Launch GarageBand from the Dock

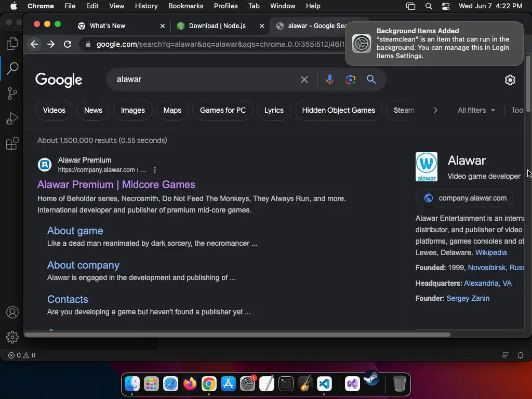[x=305, y=384]
